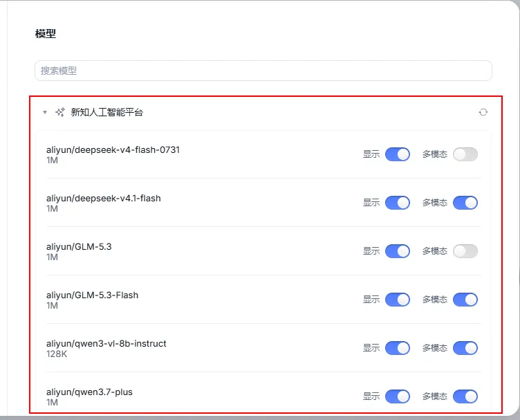Toggle 显示 for aliyun/GLM-5.3
This screenshot has height=420, width=520.
coord(398,251)
